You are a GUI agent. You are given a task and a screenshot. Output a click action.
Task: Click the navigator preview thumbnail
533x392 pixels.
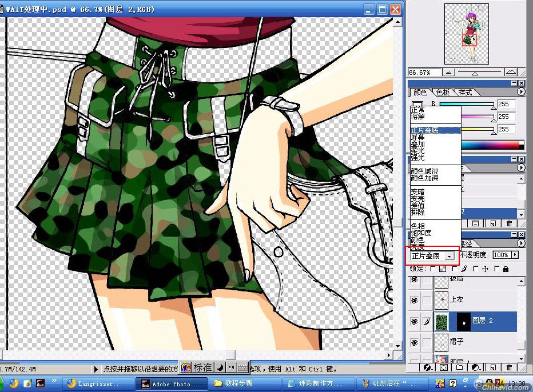(x=467, y=34)
